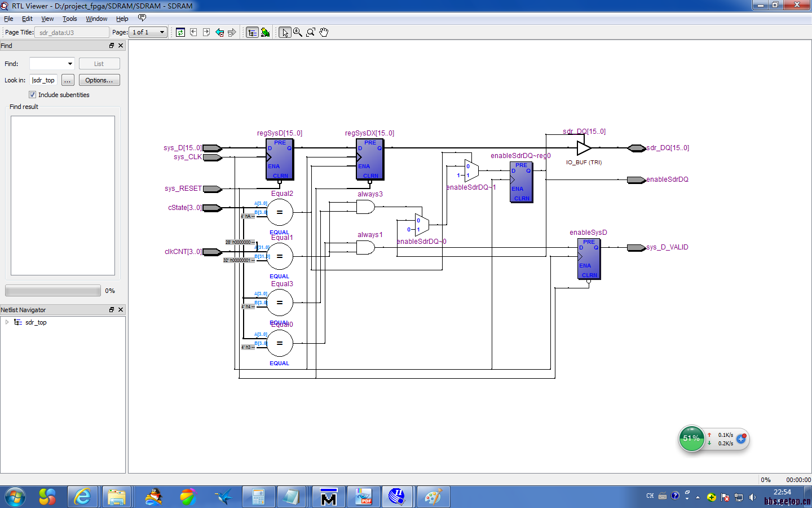Select the Zoom In magnifier tool
The height and width of the screenshot is (508, 812).
pos(298,32)
